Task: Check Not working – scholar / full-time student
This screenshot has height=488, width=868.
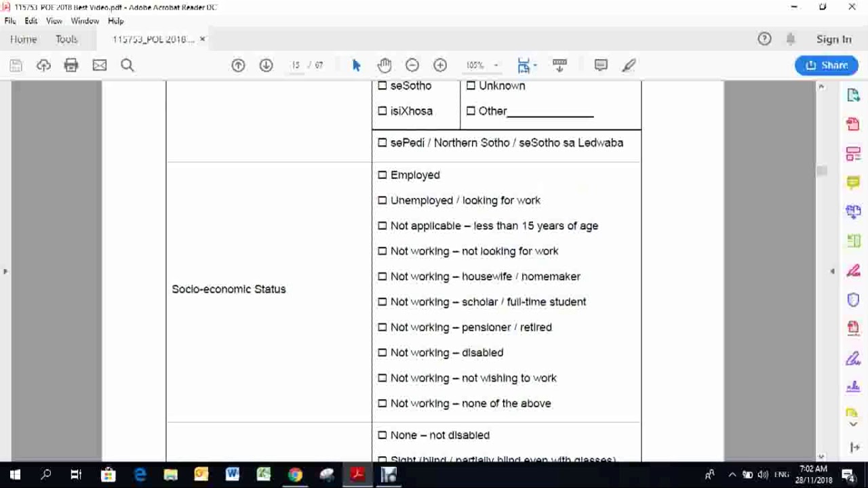Action: (382, 302)
